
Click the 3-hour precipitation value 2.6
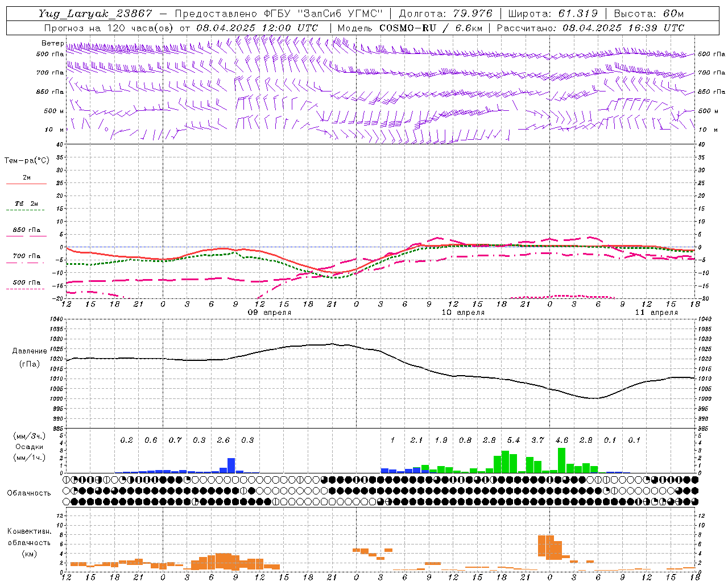pyautogui.click(x=223, y=440)
